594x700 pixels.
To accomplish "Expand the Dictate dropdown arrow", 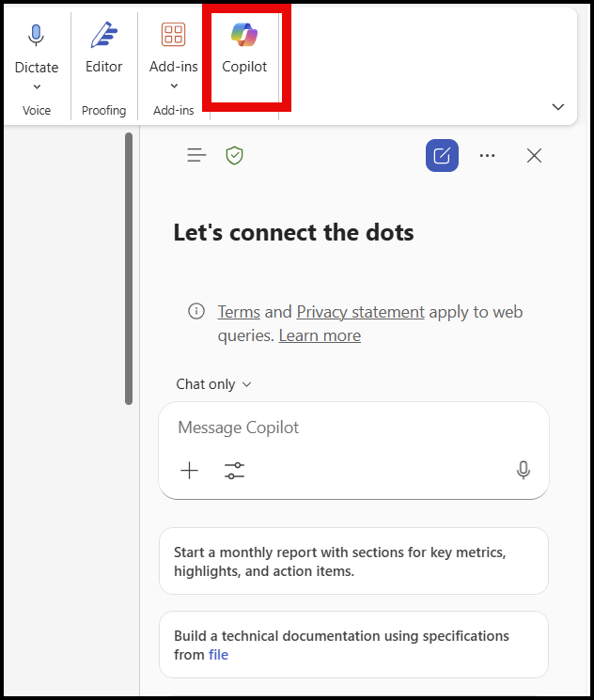I will coord(37,87).
